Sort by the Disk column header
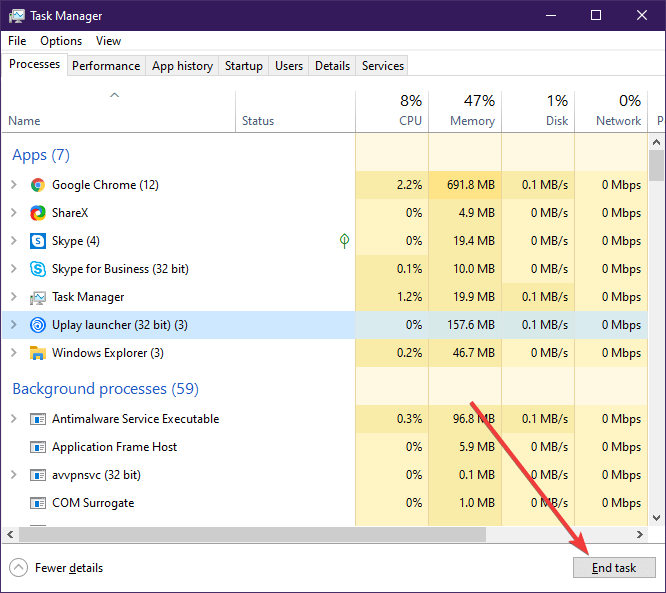The height and width of the screenshot is (593, 666). 538,111
